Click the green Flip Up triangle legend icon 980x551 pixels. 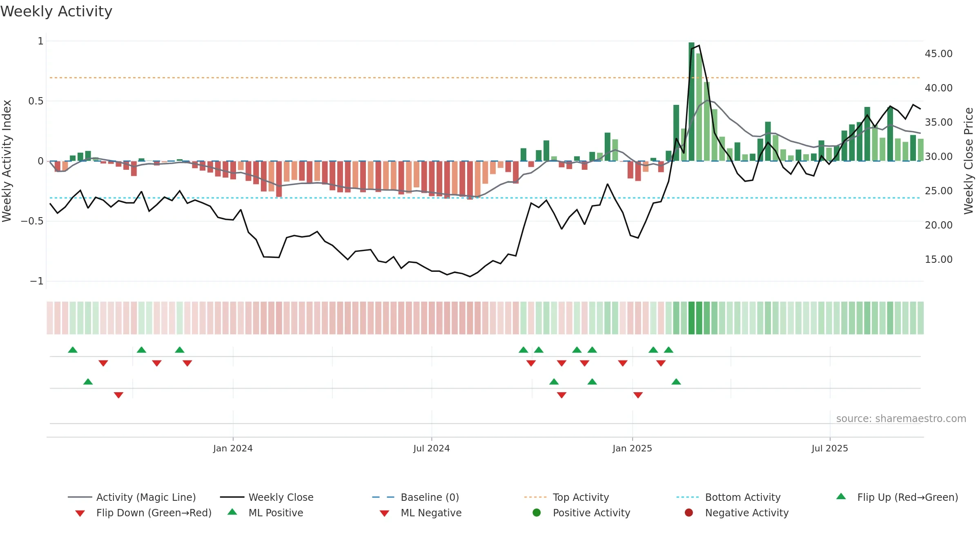pyautogui.click(x=841, y=496)
